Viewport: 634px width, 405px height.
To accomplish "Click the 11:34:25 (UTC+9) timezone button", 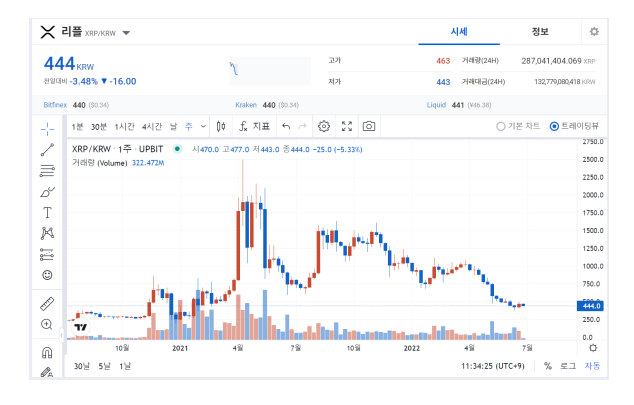I will [x=492, y=366].
